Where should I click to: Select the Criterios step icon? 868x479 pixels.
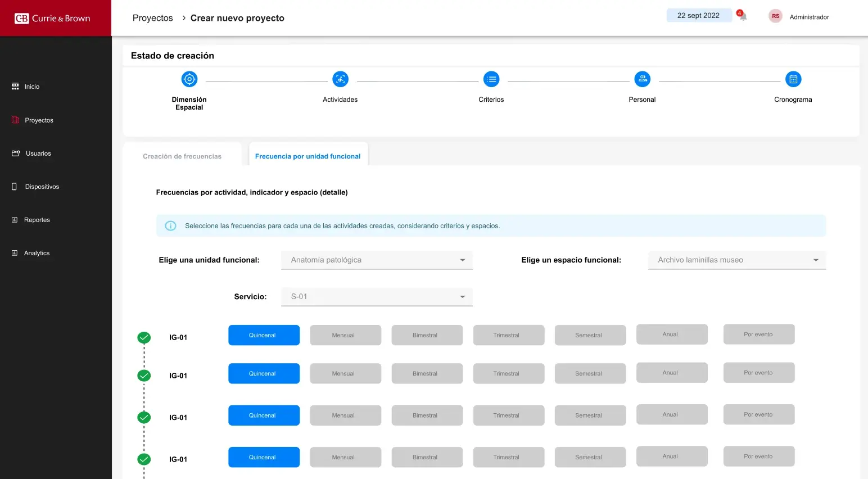pyautogui.click(x=491, y=79)
